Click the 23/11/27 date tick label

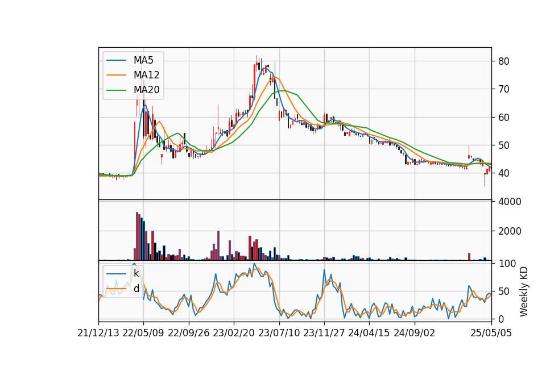pos(324,333)
